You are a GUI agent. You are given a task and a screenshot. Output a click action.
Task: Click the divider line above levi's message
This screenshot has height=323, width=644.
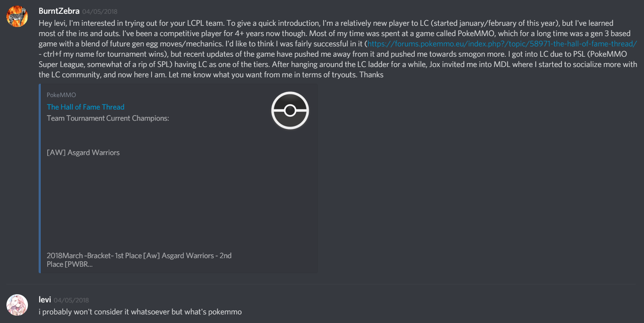[321, 284]
